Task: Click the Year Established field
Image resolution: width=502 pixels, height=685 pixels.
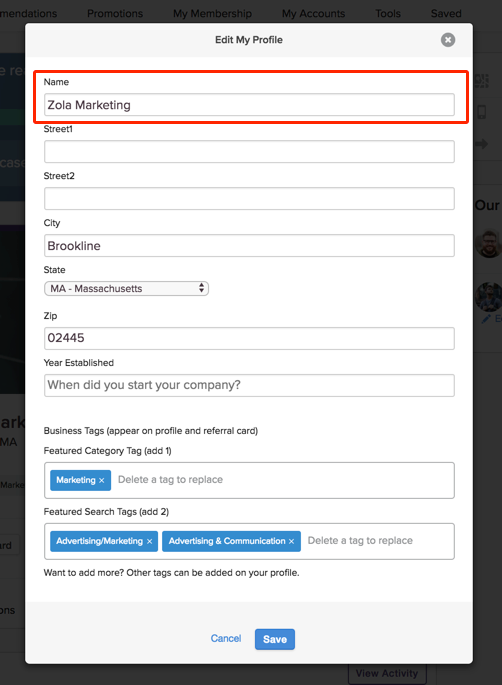Action: (249, 385)
